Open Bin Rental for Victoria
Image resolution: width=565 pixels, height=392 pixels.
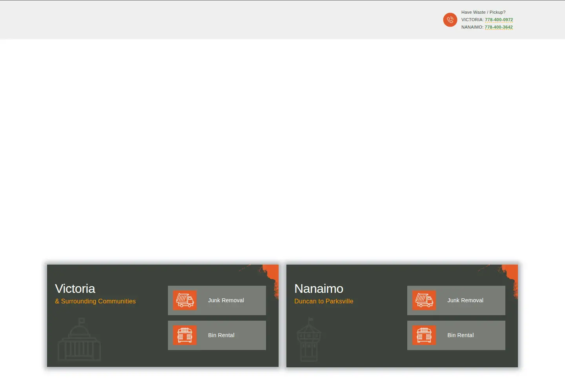(217, 335)
